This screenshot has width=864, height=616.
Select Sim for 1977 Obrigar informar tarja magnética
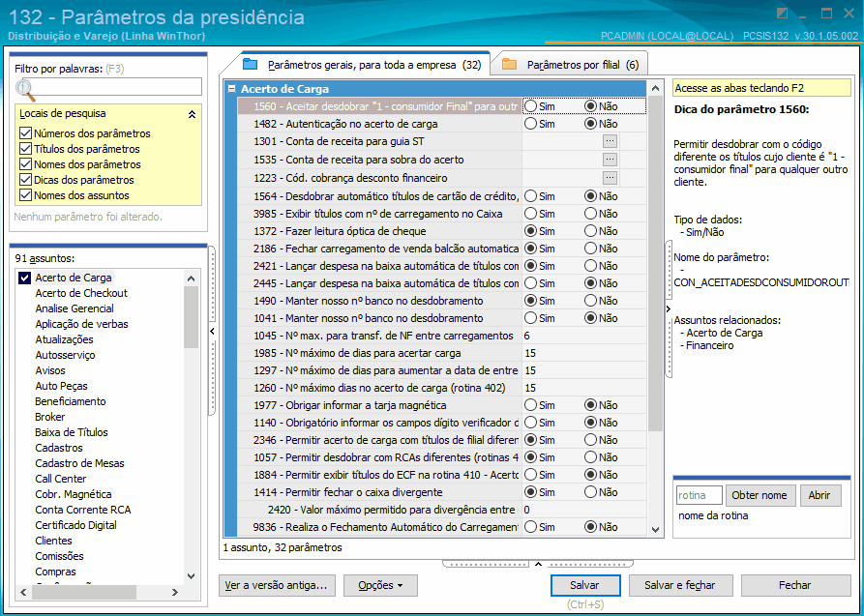[x=530, y=405]
